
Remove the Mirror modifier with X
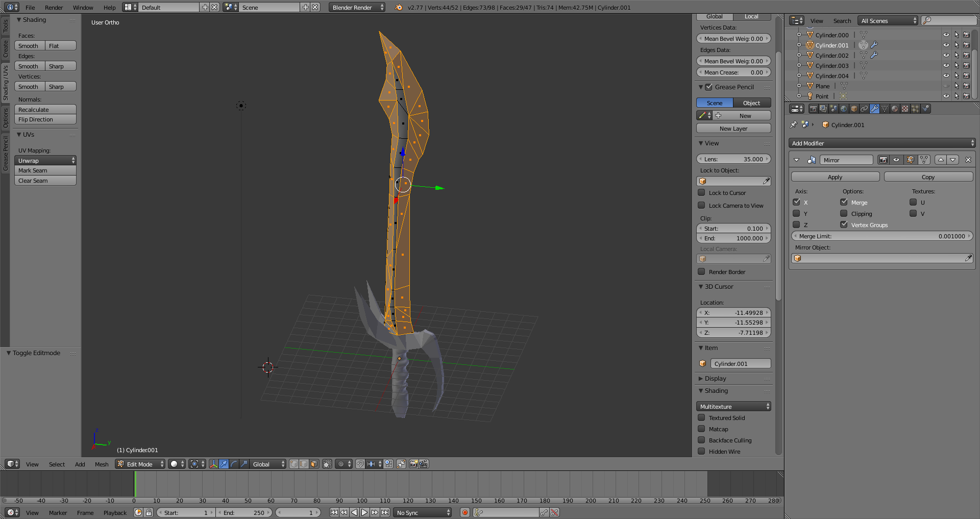pos(968,160)
